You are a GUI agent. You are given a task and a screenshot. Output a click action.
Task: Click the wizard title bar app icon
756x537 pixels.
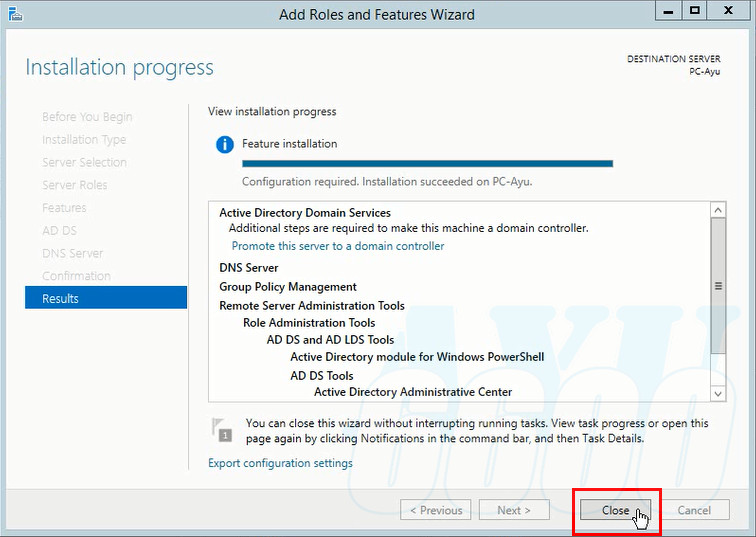click(15, 14)
